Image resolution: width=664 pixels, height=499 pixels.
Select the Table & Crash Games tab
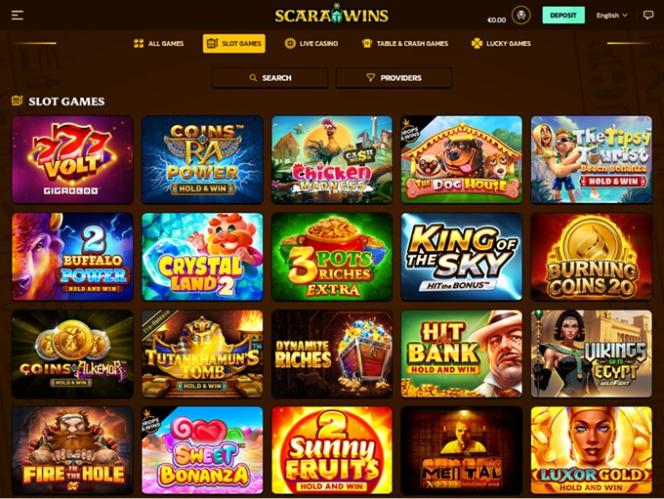(405, 43)
